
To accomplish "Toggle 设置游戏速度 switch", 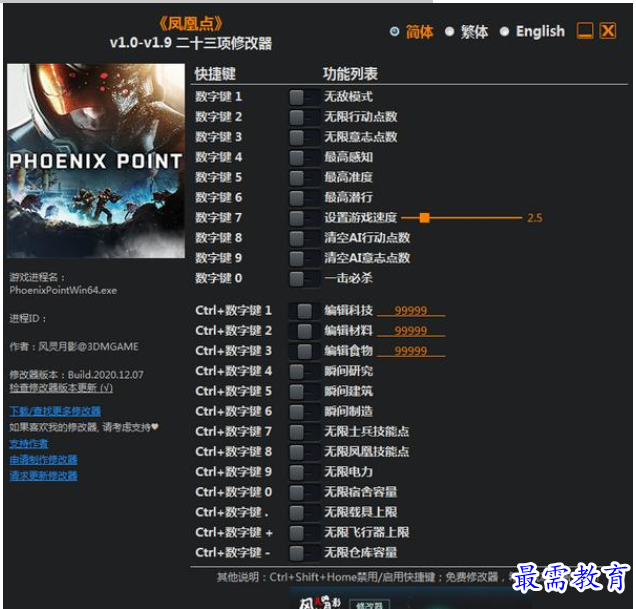I will (x=304, y=218).
